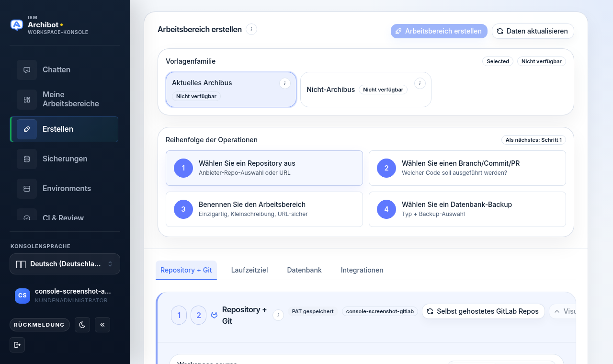Image resolution: width=613 pixels, height=364 pixels.
Task: Click console-screenshot-a... user name
Action: coord(73,291)
